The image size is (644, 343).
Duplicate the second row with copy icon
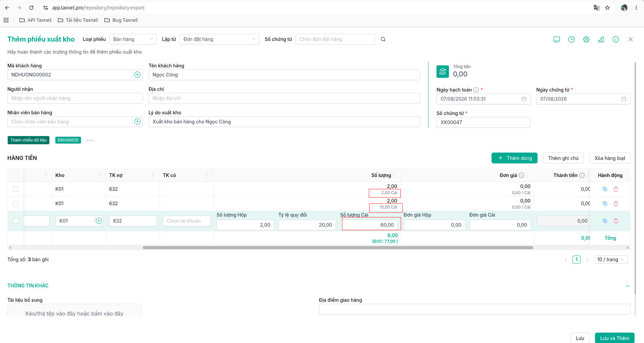click(x=605, y=204)
